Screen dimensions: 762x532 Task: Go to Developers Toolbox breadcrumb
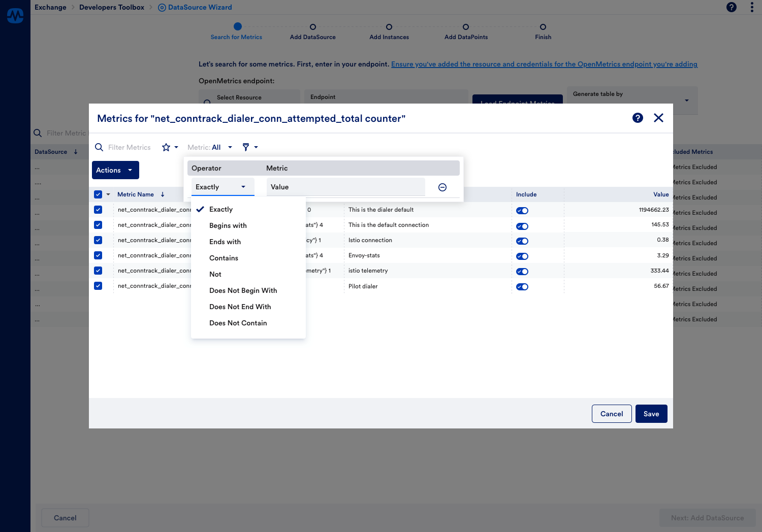pos(112,7)
